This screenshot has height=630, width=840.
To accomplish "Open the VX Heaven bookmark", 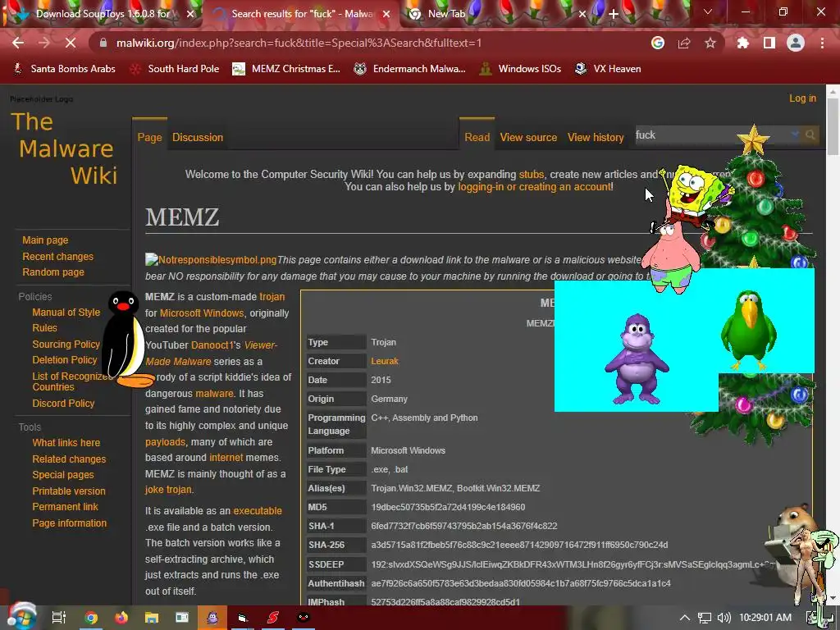I will tap(608, 69).
